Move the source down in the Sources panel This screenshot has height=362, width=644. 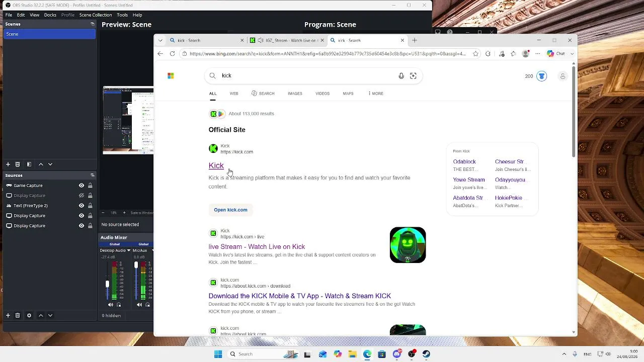pos(50,315)
